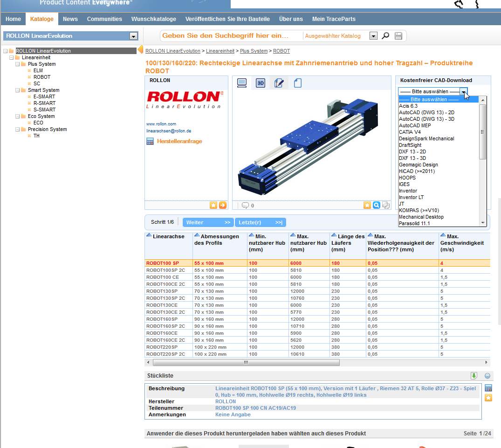Collapse the Plus System tree node

pos(18,64)
